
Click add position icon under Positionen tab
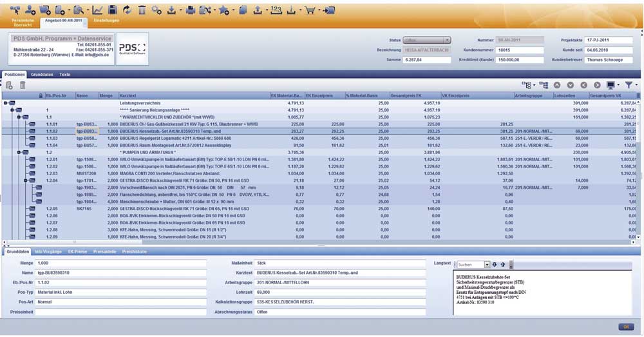[x=9, y=85]
